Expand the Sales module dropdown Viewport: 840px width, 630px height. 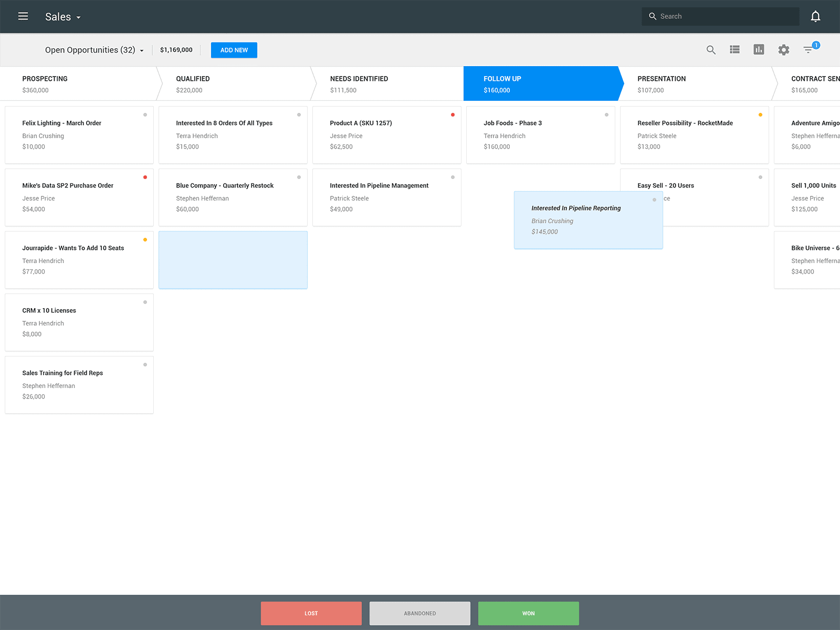click(63, 17)
